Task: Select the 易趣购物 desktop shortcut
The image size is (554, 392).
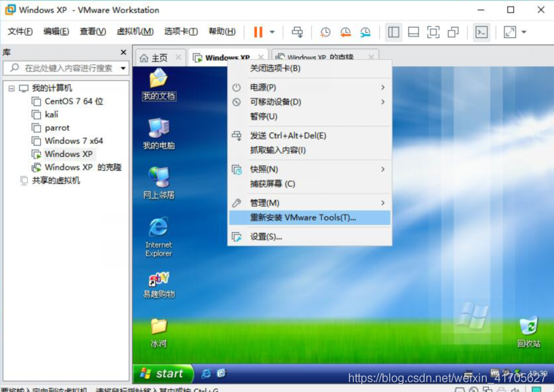Action: (158, 285)
